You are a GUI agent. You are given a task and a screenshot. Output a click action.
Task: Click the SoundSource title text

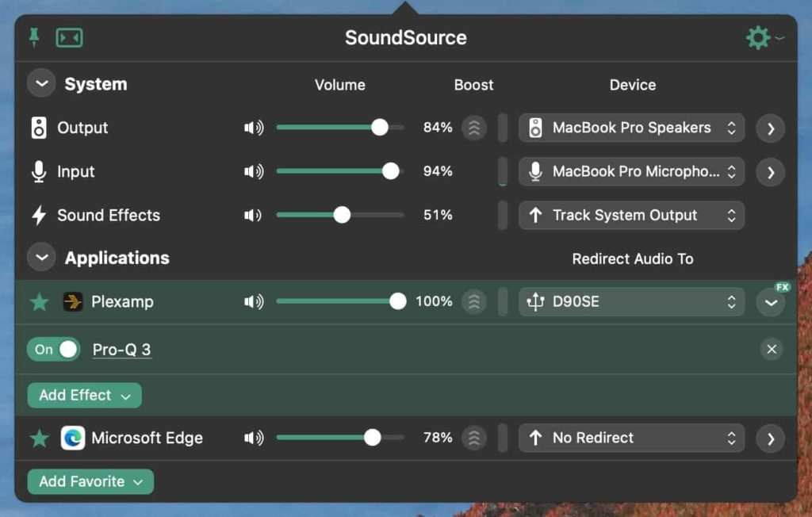[406, 38]
